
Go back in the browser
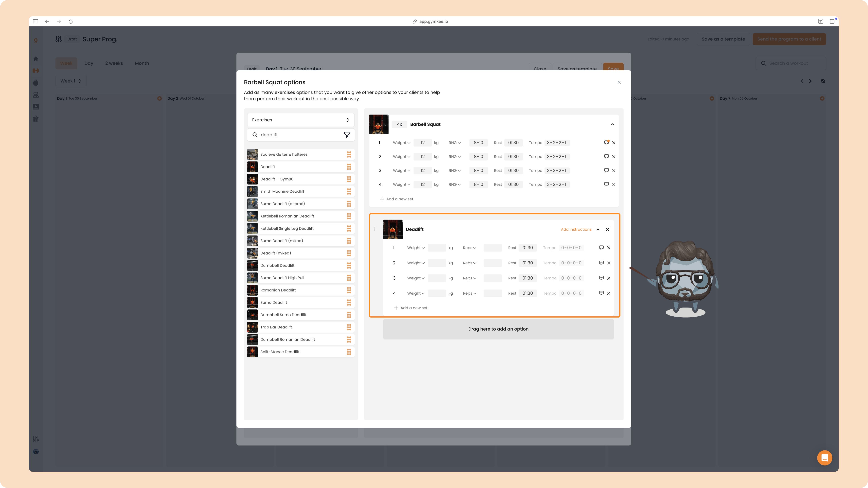coord(47,21)
